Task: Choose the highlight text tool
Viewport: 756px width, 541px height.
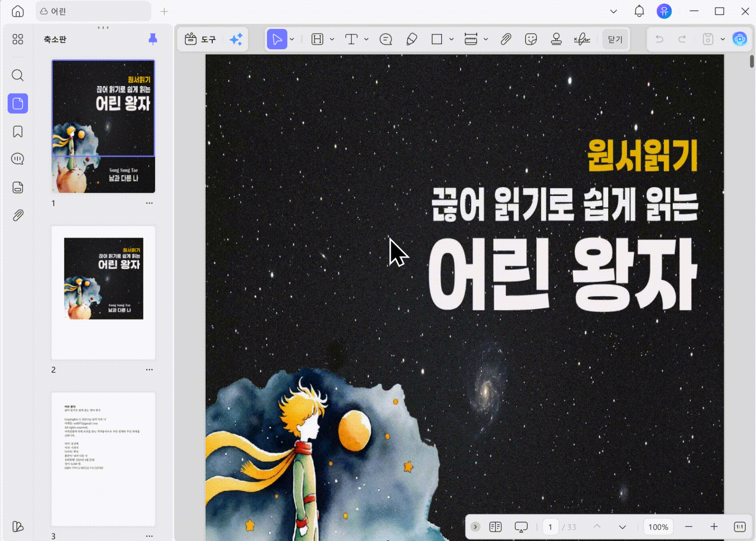Action: 317,39
